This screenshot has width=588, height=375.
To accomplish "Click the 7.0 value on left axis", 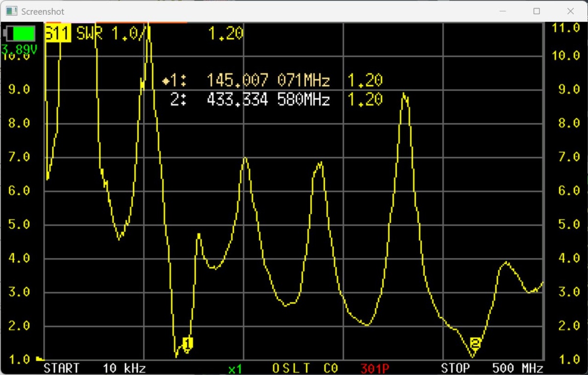I will (x=20, y=157).
